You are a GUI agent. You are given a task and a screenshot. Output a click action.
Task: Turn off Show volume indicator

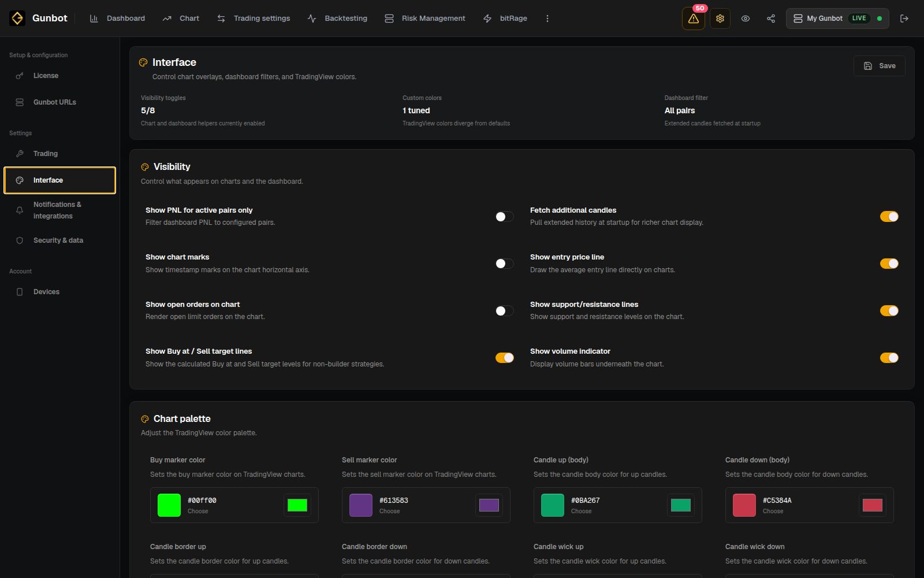[889, 358]
